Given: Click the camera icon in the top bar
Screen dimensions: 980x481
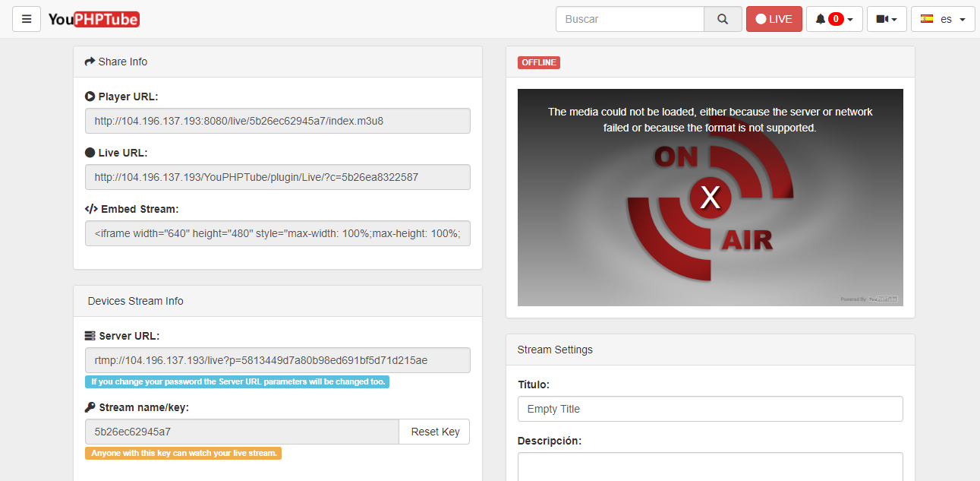Looking at the screenshot, I should pyautogui.click(x=882, y=18).
